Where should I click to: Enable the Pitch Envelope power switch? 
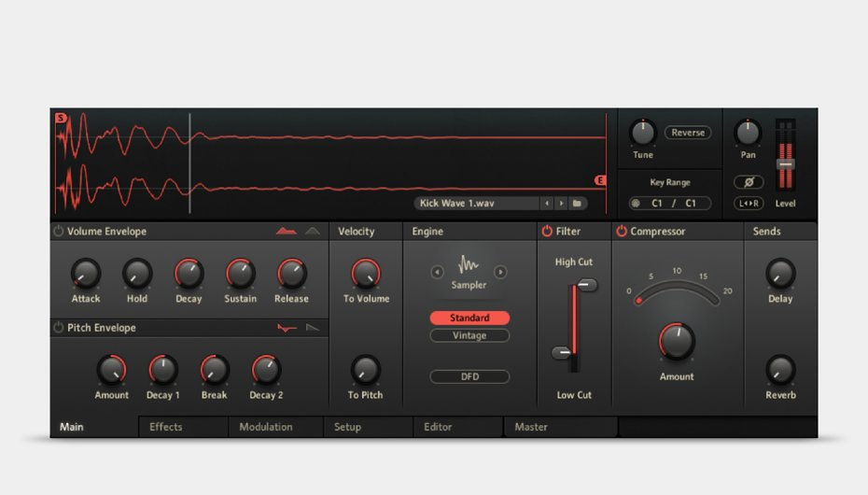point(58,328)
